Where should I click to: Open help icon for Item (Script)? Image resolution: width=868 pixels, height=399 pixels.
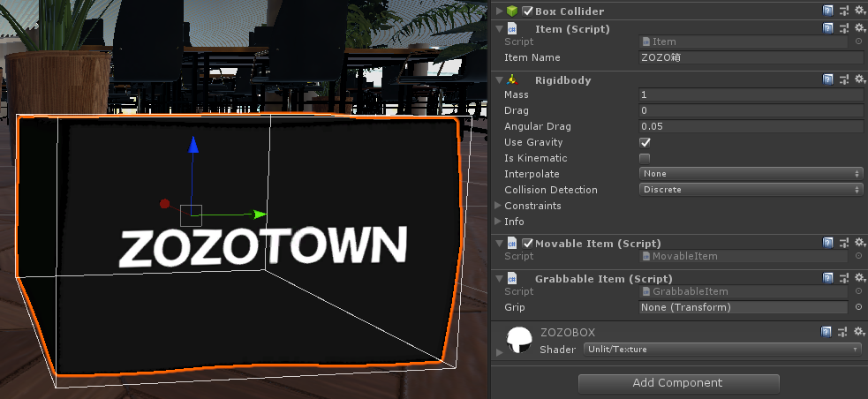pyautogui.click(x=827, y=28)
